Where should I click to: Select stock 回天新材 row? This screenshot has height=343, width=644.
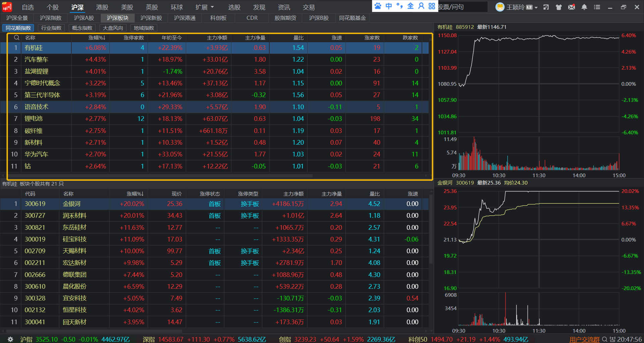point(215,322)
